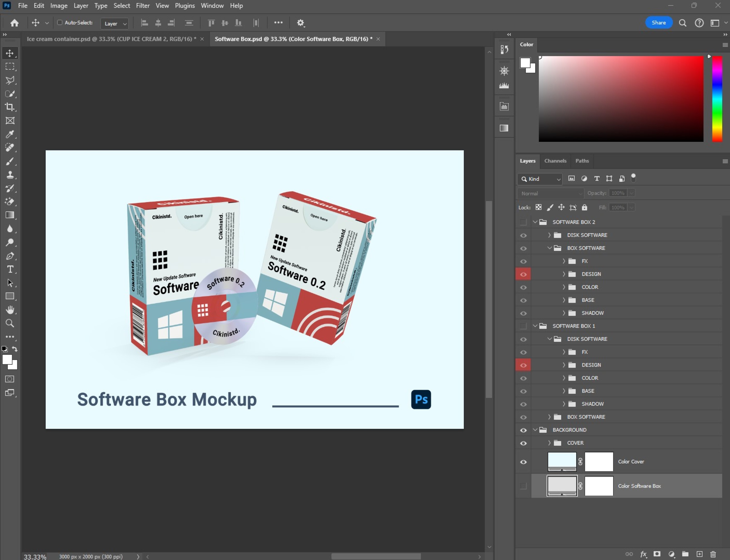Select the Clone Stamp tool
730x560 pixels.
pyautogui.click(x=10, y=175)
